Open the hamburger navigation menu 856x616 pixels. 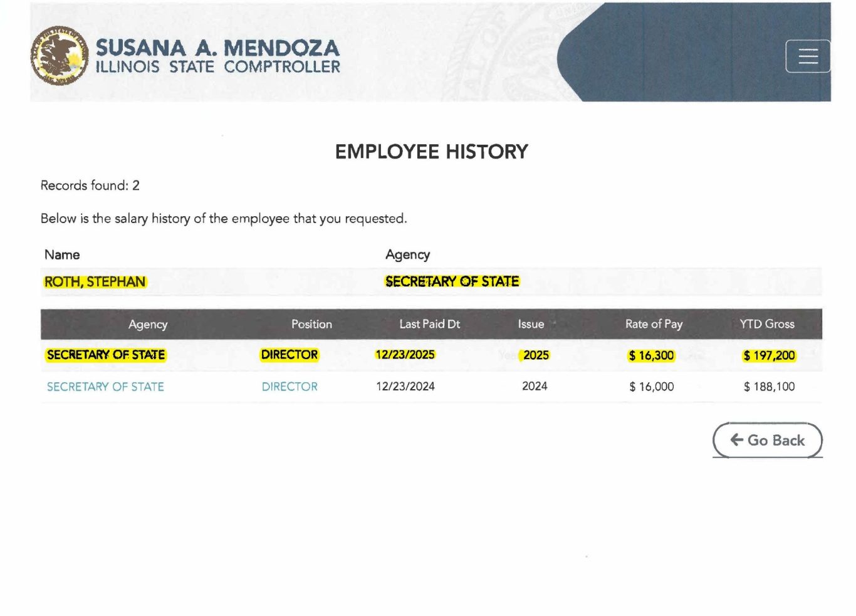(808, 56)
